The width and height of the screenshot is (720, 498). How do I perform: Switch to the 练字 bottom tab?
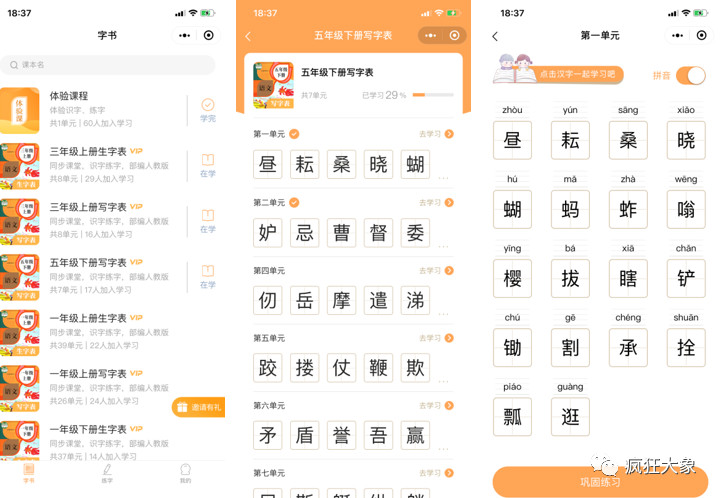pyautogui.click(x=107, y=473)
